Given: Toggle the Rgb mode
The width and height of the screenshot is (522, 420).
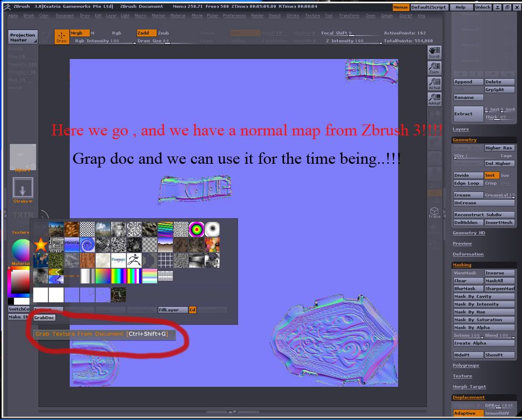Looking at the screenshot, I should (117, 33).
